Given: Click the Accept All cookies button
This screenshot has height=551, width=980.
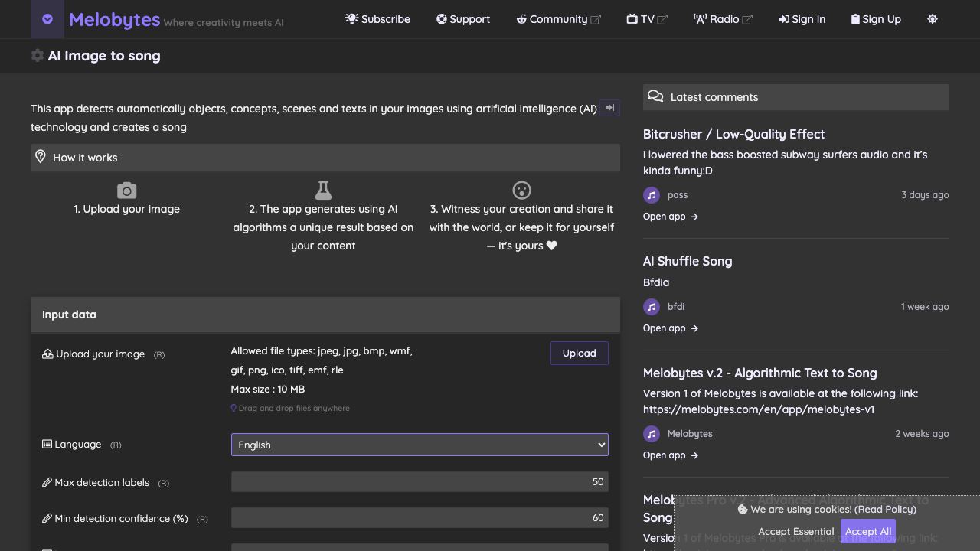Looking at the screenshot, I should pyautogui.click(x=868, y=531).
